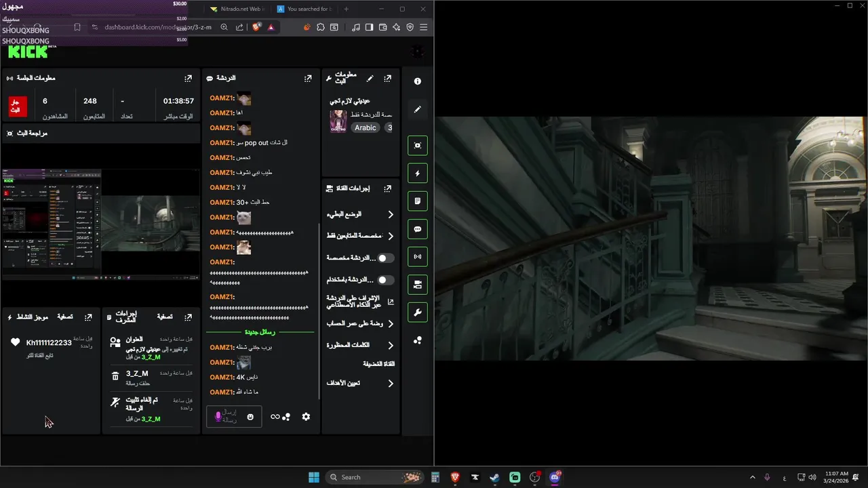Click filter button in activity feed header
The height and width of the screenshot is (488, 868).
65,317
